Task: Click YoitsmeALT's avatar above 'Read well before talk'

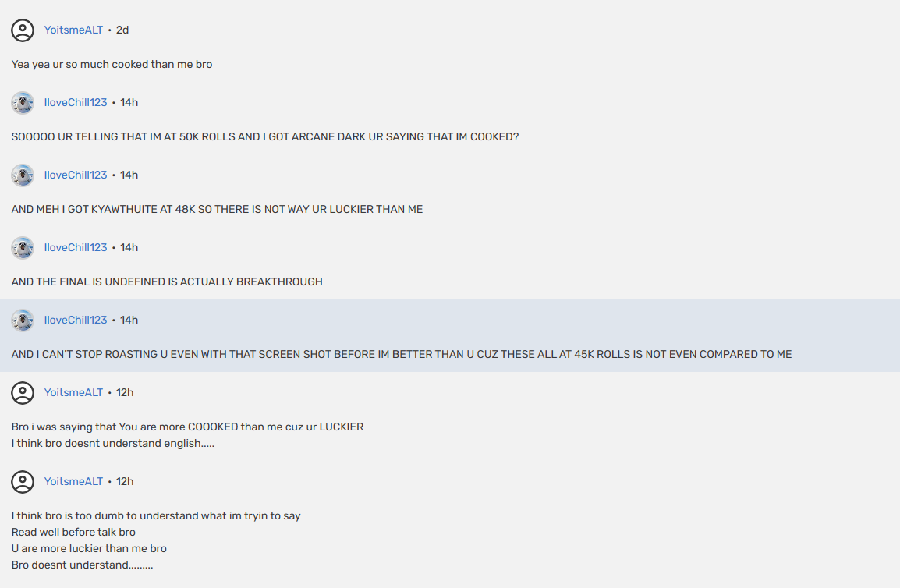Action: point(23,482)
